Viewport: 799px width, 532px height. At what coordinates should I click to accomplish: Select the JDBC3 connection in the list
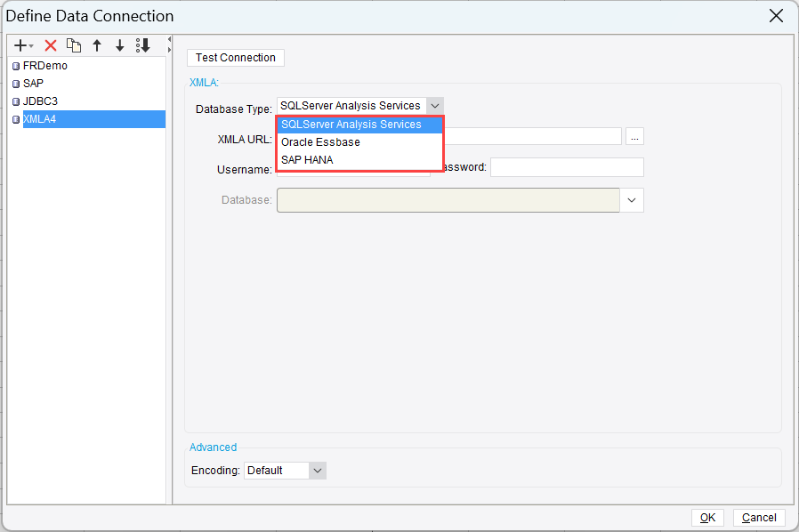[41, 101]
